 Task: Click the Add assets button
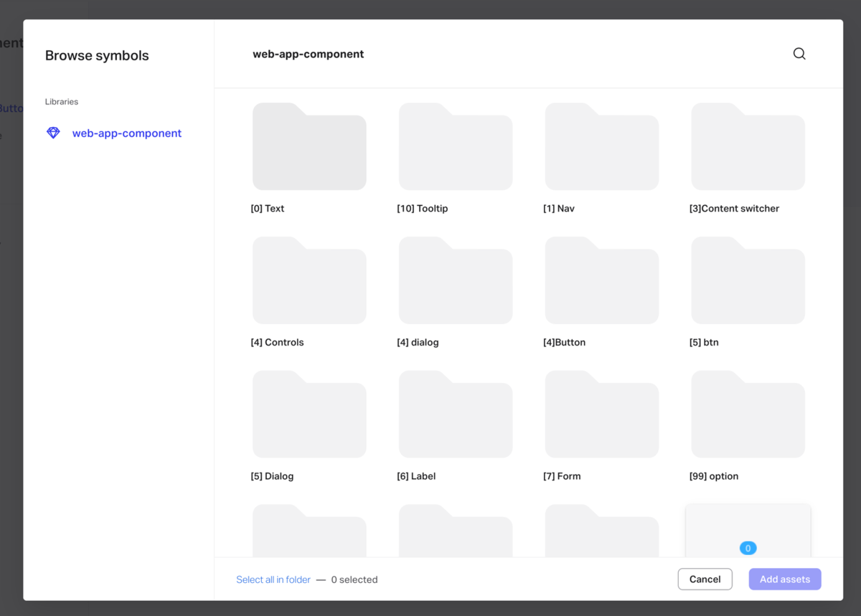point(785,579)
